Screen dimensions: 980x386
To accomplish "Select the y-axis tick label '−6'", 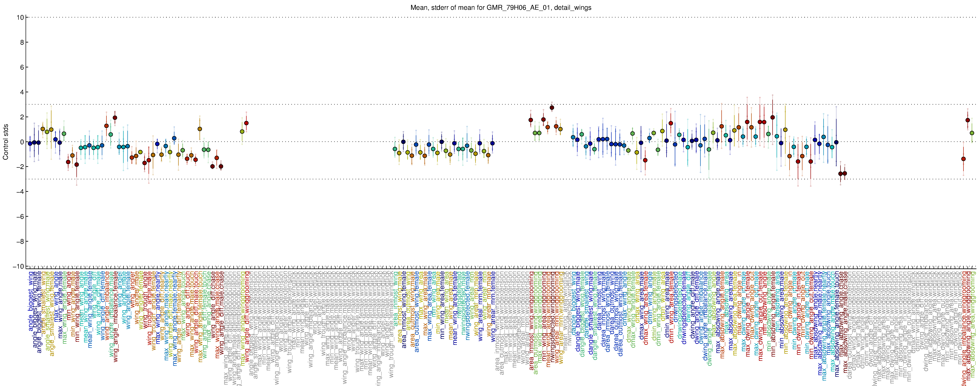I will (20, 217).
